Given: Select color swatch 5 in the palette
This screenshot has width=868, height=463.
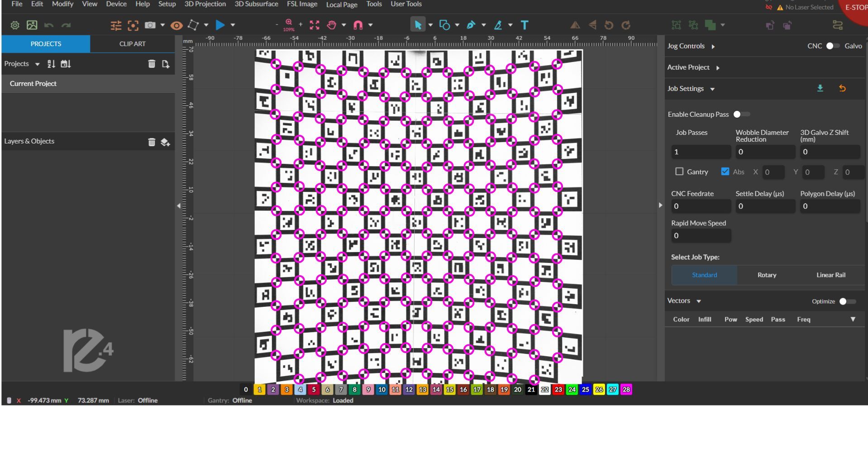Looking at the screenshot, I should point(314,389).
